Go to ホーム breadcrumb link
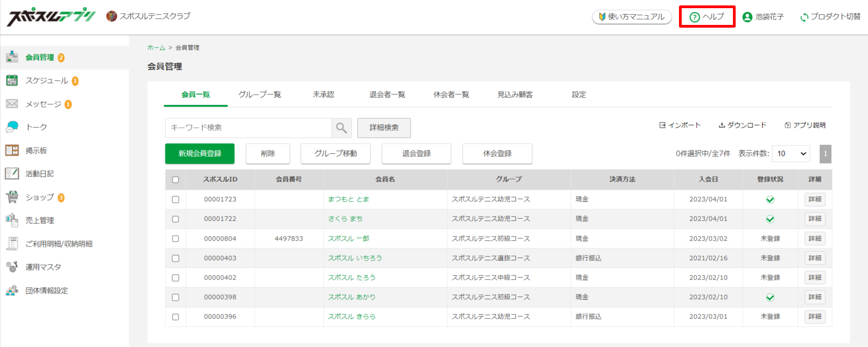This screenshot has height=347, width=868. point(156,48)
